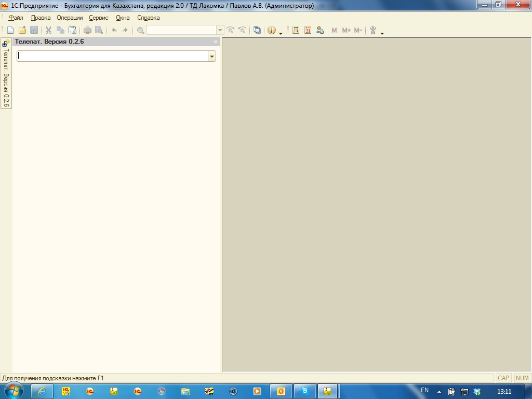Open Skype from the taskbar
Image resolution: width=532 pixels, height=399 pixels.
point(304,391)
